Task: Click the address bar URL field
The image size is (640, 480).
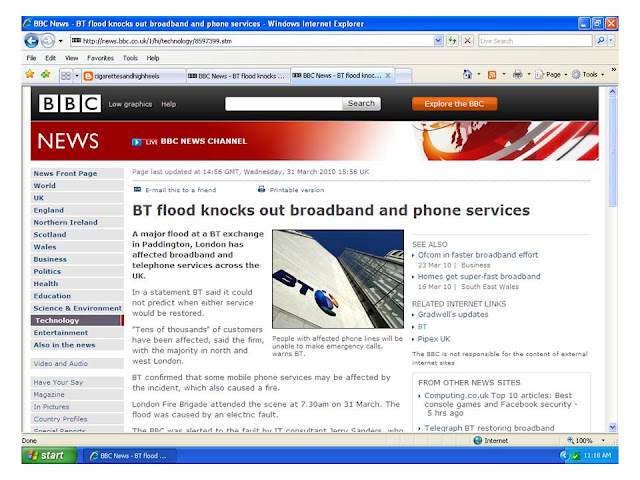Action: click(251, 41)
